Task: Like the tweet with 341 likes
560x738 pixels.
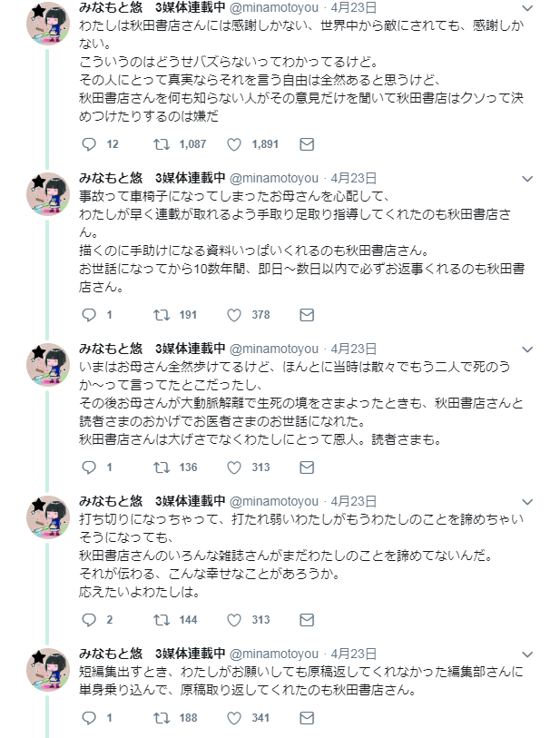Action: point(234,718)
